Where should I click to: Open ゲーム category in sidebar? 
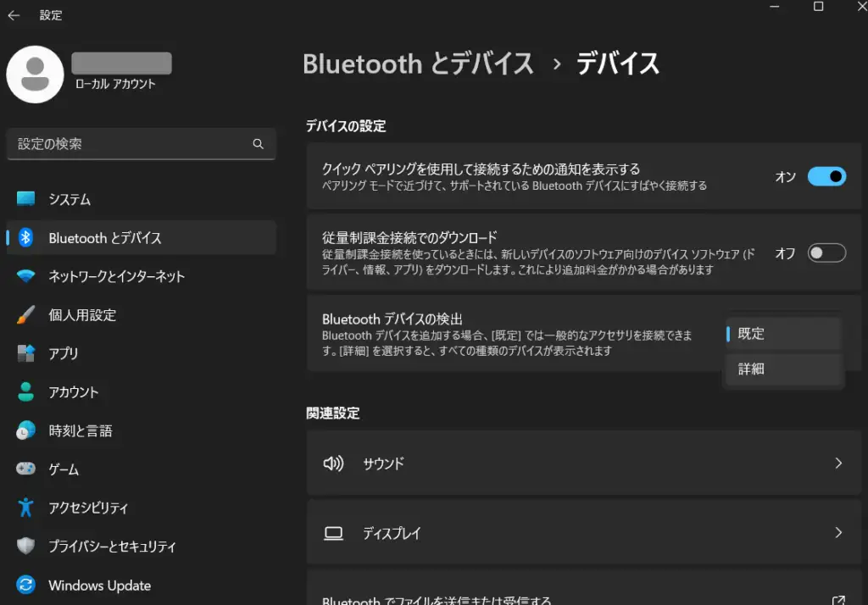click(64, 469)
